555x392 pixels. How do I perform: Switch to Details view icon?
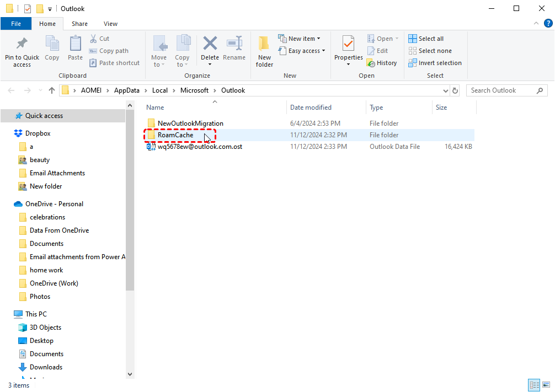pyautogui.click(x=534, y=385)
